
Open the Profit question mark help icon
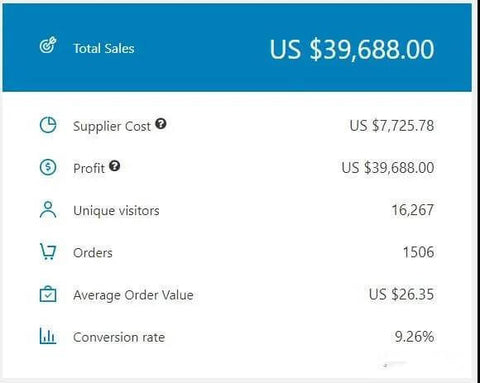(x=115, y=166)
